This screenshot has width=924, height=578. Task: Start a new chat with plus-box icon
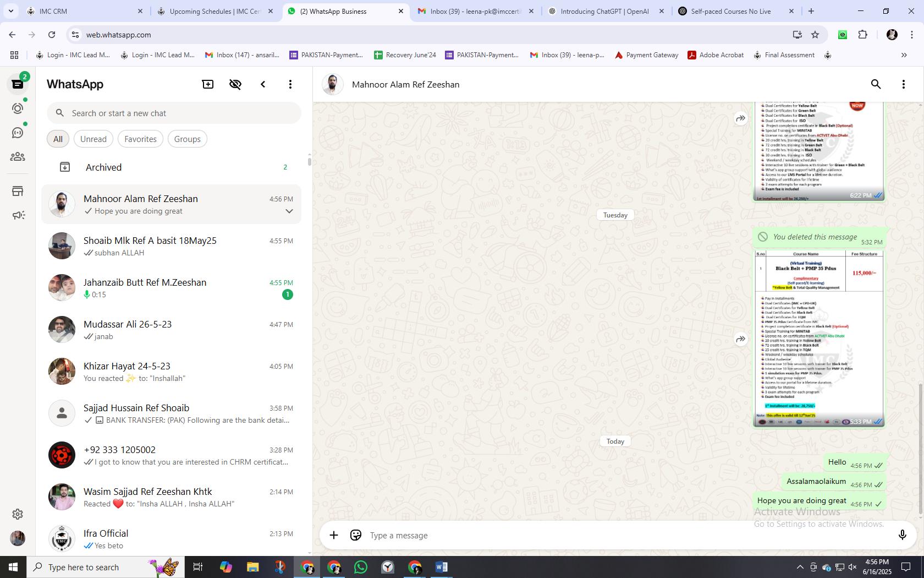[208, 84]
